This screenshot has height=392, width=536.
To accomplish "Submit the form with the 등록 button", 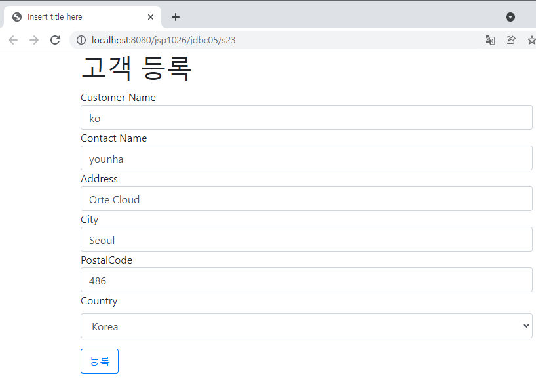I will (x=100, y=361).
